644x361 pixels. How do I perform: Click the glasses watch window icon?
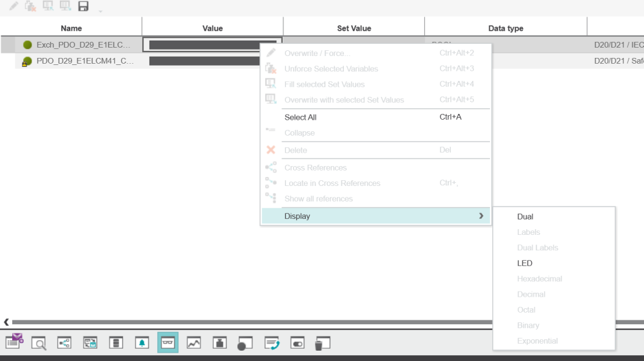(x=167, y=343)
